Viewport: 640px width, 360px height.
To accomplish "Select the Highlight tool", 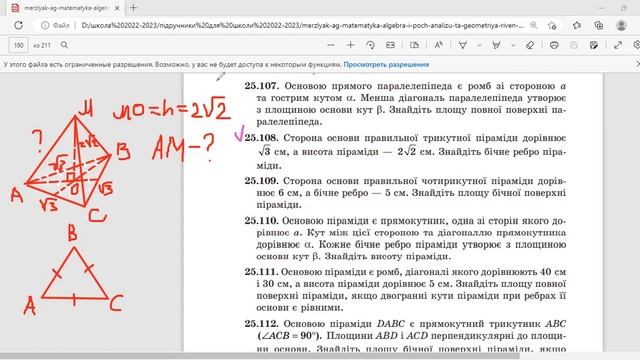I will click(496, 45).
